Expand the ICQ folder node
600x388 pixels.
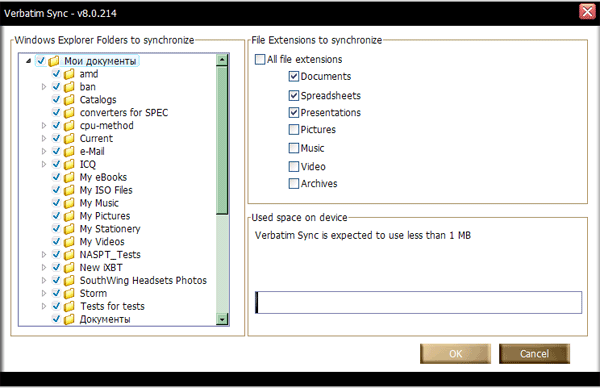coord(44,165)
